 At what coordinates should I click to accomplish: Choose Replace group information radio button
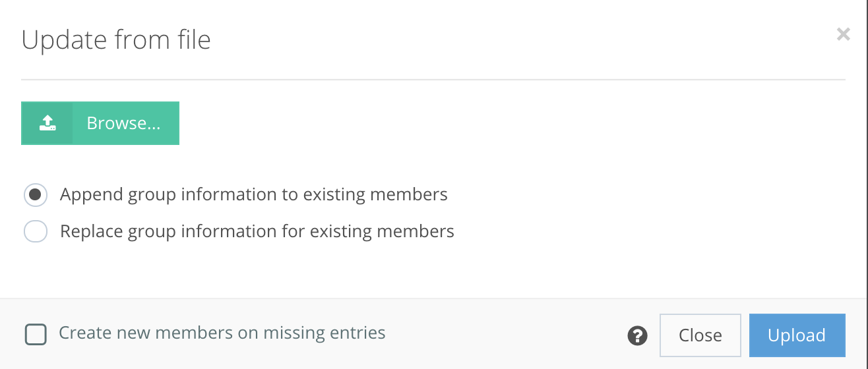click(36, 232)
